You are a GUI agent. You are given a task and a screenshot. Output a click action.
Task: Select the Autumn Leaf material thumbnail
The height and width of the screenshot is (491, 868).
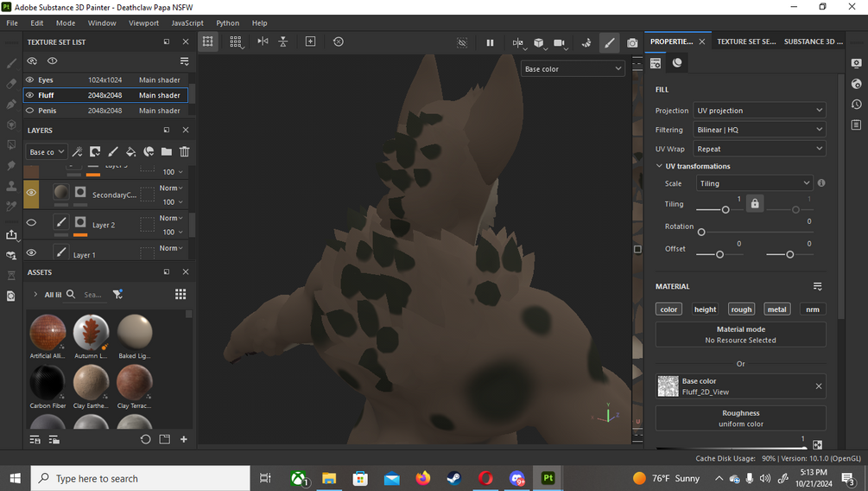point(91,332)
